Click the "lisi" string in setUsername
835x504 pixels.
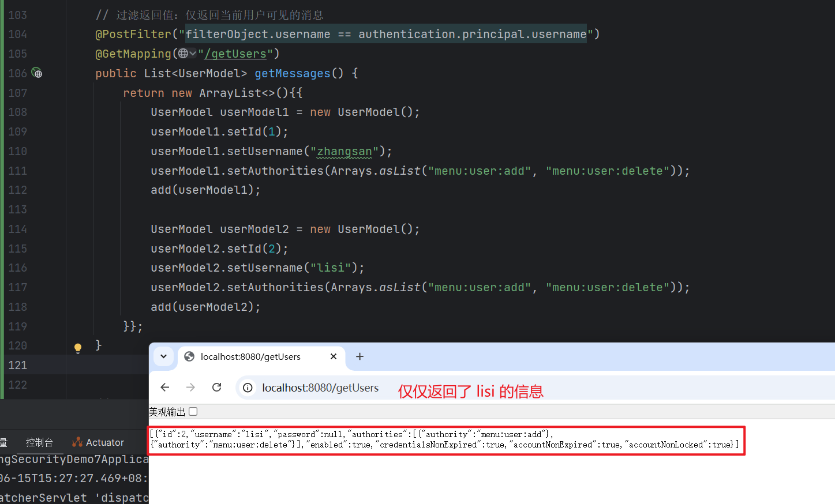331,268
